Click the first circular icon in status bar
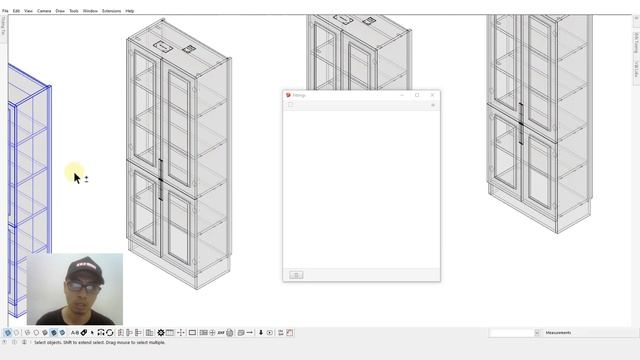640x360 pixels. [4, 342]
